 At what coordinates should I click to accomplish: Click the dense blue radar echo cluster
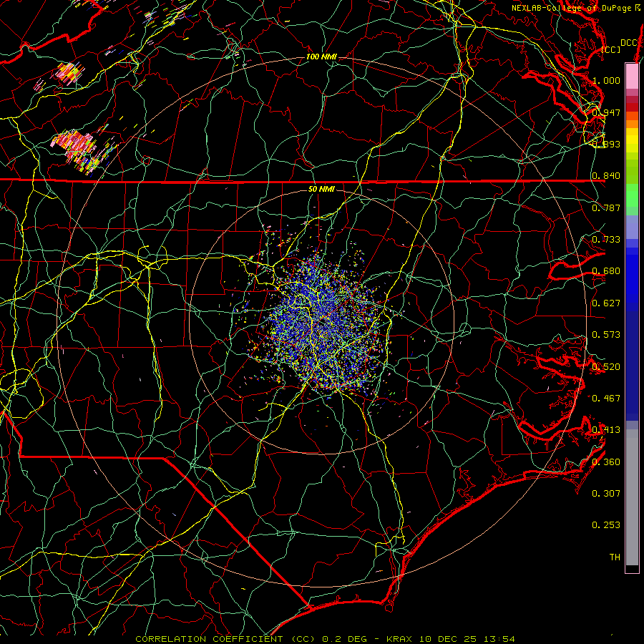(324, 324)
